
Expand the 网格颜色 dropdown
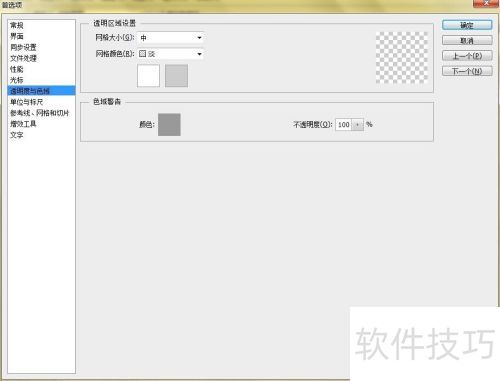170,54
